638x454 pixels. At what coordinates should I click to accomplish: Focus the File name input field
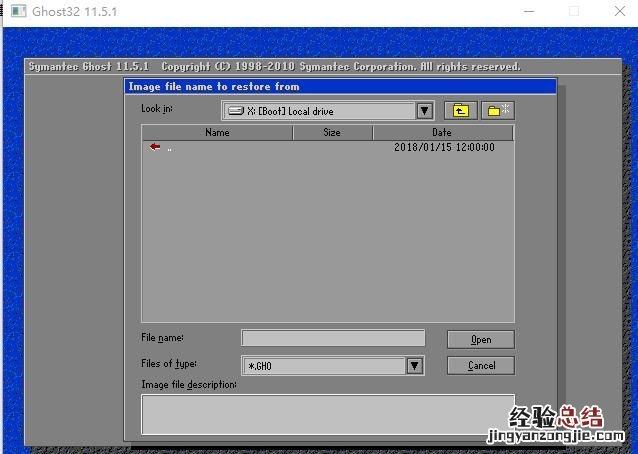(333, 338)
